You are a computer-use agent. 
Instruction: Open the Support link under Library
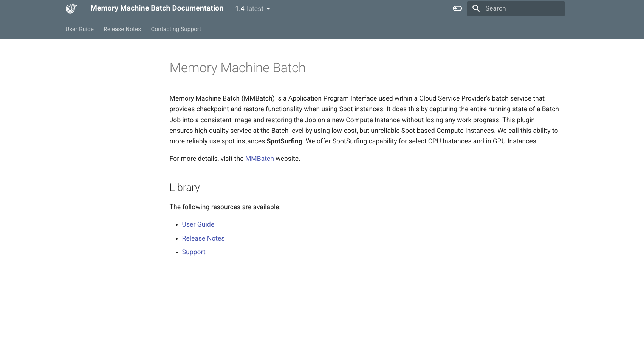pyautogui.click(x=194, y=252)
